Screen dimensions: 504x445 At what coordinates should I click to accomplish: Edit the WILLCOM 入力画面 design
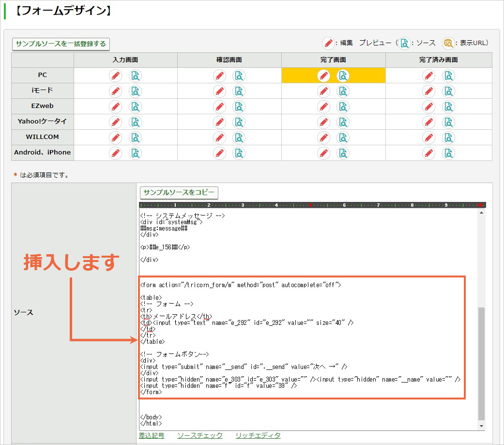(x=115, y=138)
